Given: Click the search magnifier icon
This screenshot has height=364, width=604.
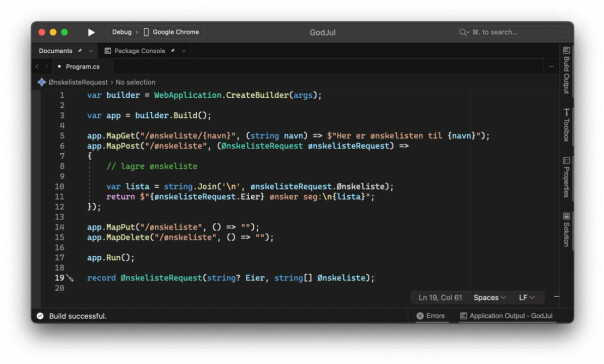Looking at the screenshot, I should pyautogui.click(x=463, y=32).
